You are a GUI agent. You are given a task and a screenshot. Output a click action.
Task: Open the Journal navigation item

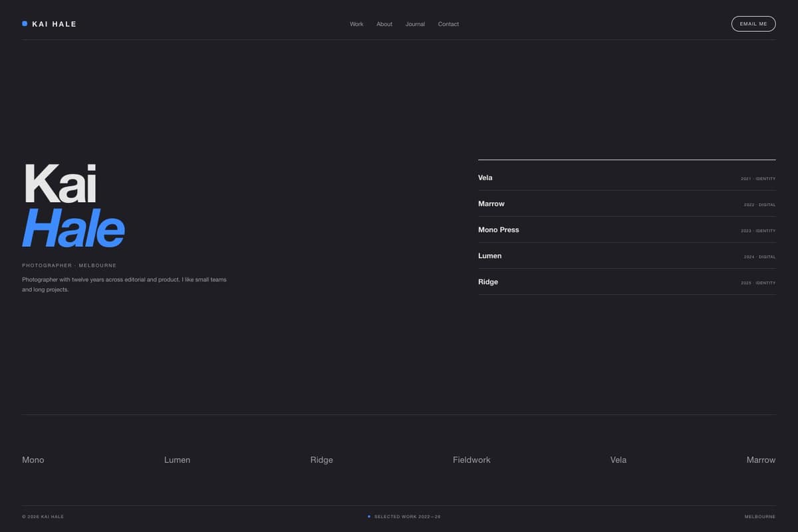pyautogui.click(x=415, y=24)
